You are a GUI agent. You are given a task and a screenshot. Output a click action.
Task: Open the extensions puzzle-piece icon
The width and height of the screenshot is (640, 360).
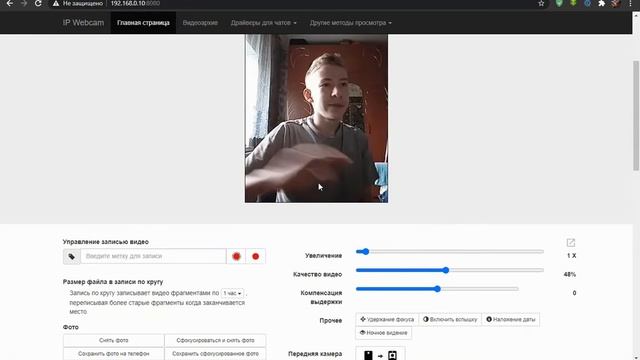tap(601, 3)
